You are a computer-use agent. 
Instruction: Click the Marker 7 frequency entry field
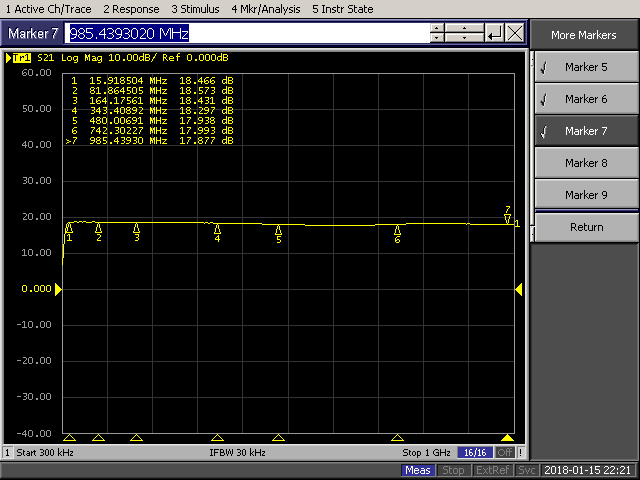pos(247,33)
